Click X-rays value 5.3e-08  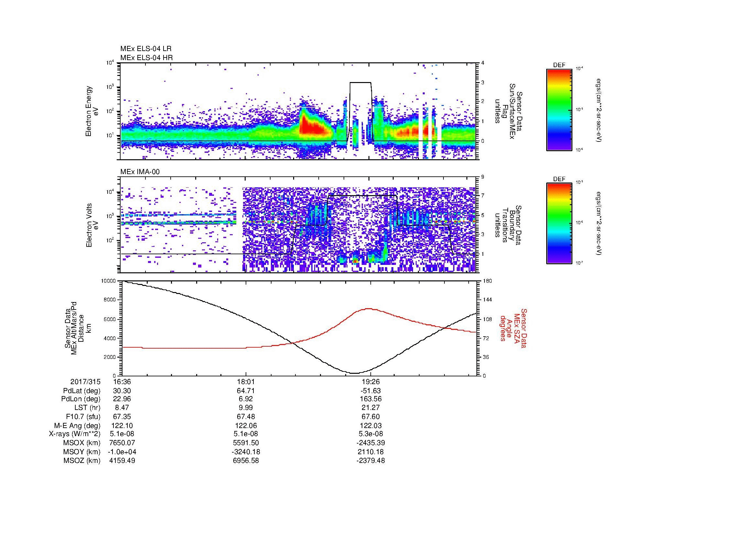pyautogui.click(x=371, y=434)
